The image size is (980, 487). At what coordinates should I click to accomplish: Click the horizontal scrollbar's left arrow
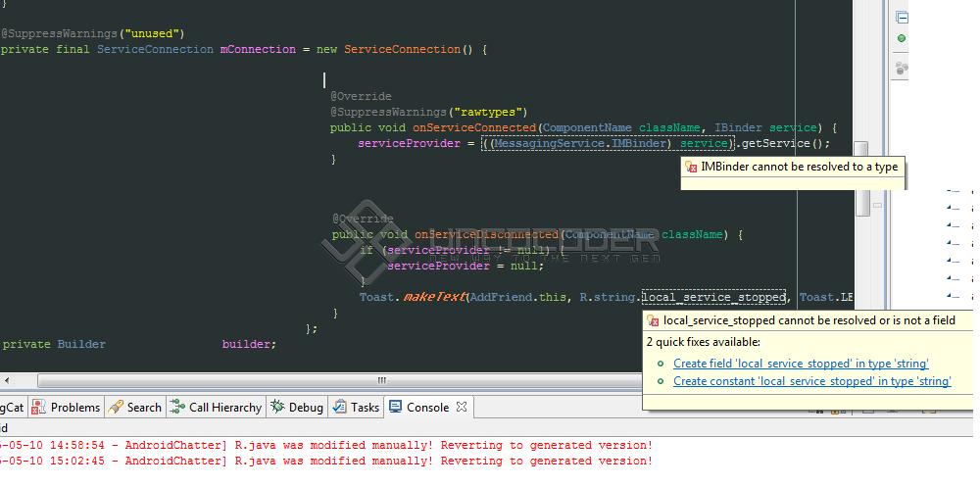click(x=6, y=380)
